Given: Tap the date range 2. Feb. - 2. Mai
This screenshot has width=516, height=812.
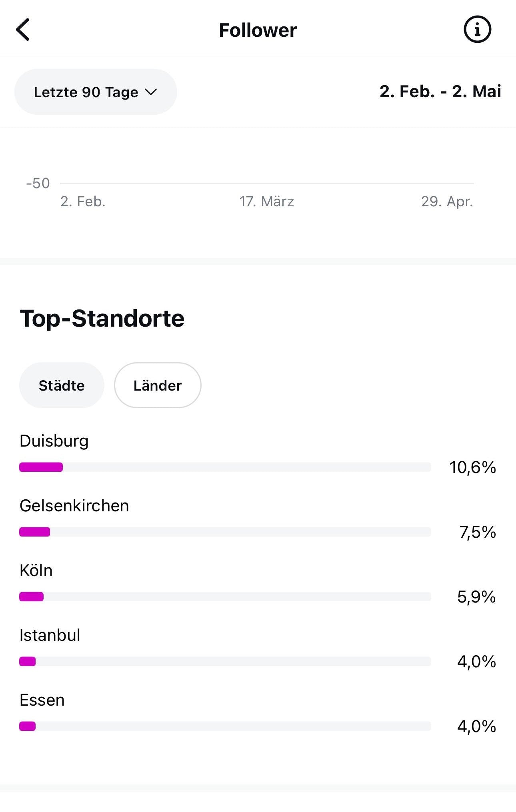Looking at the screenshot, I should coord(440,92).
